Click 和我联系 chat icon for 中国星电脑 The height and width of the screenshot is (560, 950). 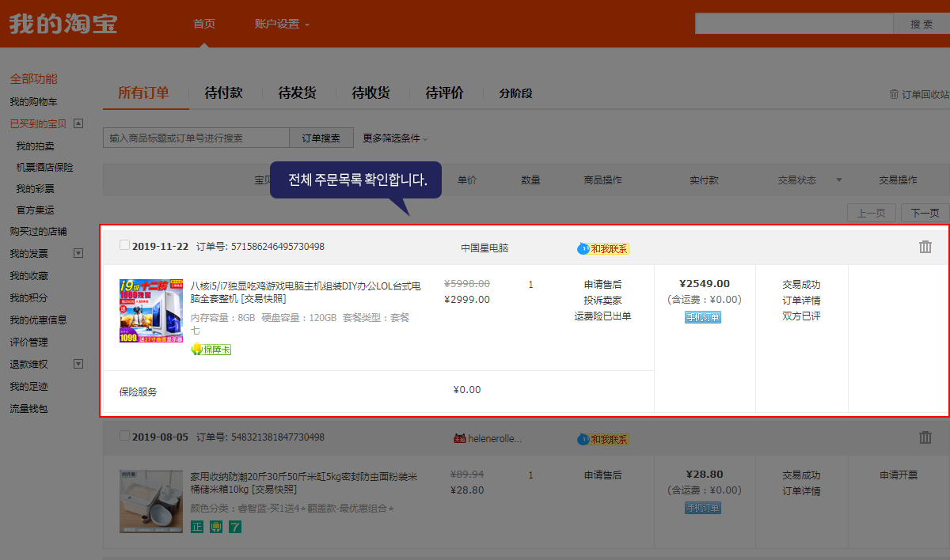pos(603,248)
